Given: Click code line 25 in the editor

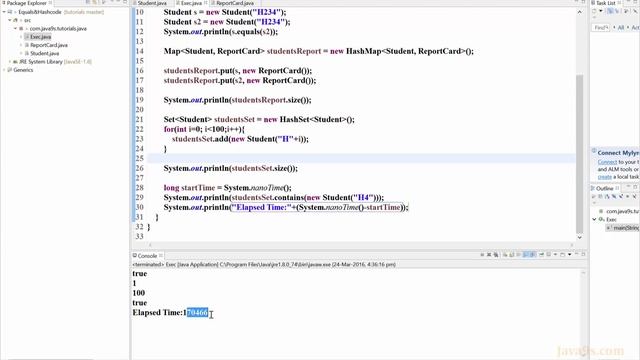Looking at the screenshot, I should 361,158.
